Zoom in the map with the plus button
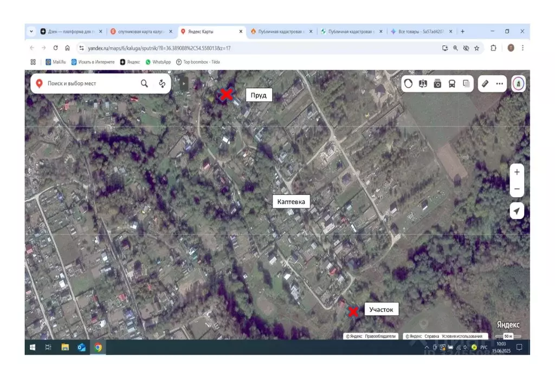 517,172
